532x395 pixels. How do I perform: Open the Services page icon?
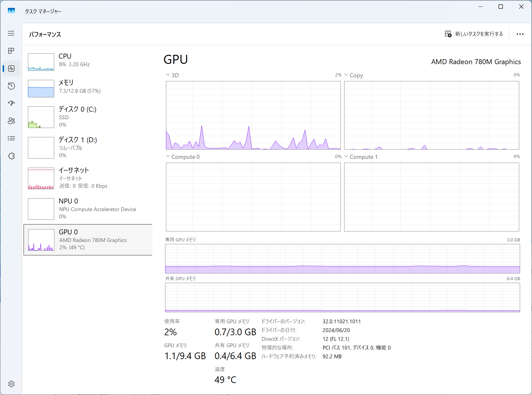point(11,156)
